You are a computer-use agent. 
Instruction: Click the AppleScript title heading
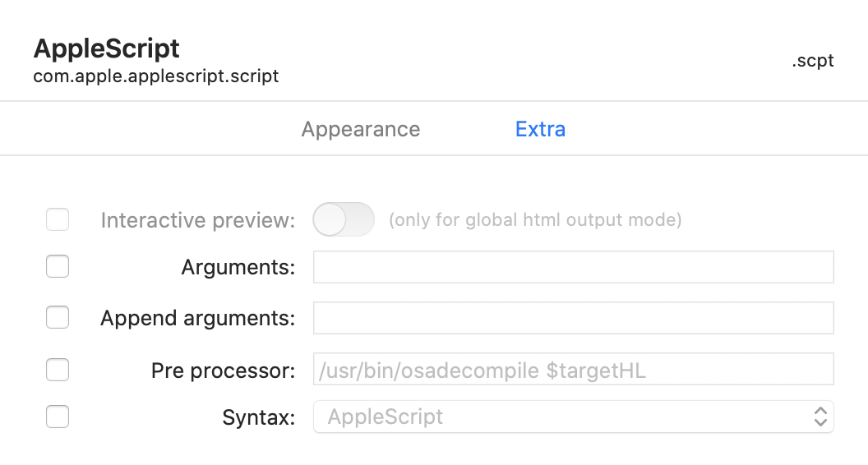(107, 48)
